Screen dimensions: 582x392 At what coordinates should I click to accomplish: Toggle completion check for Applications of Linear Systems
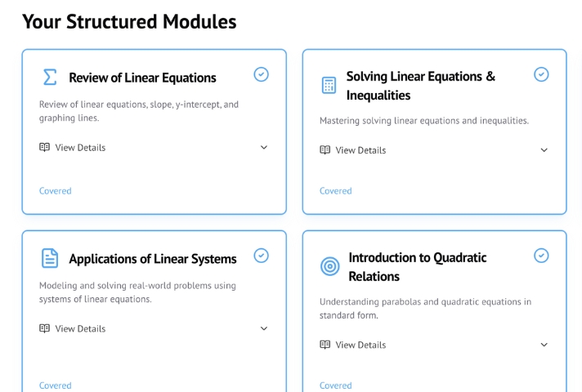[x=261, y=256]
